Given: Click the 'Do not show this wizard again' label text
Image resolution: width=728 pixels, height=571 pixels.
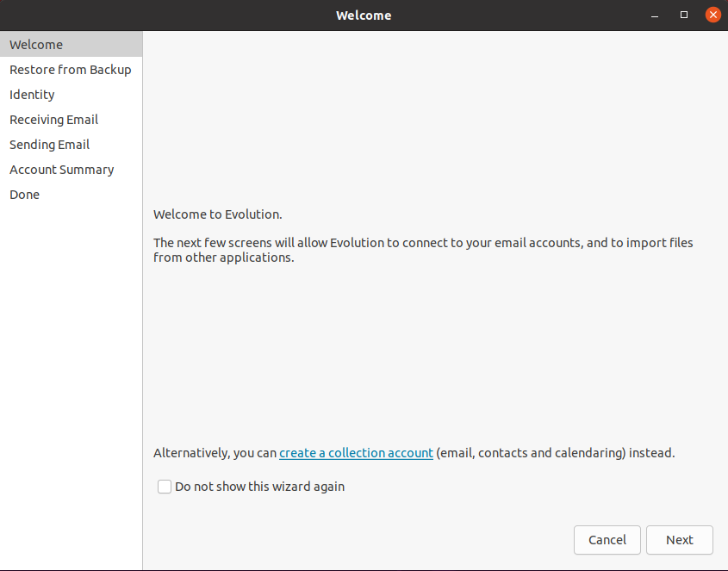Looking at the screenshot, I should (x=259, y=487).
